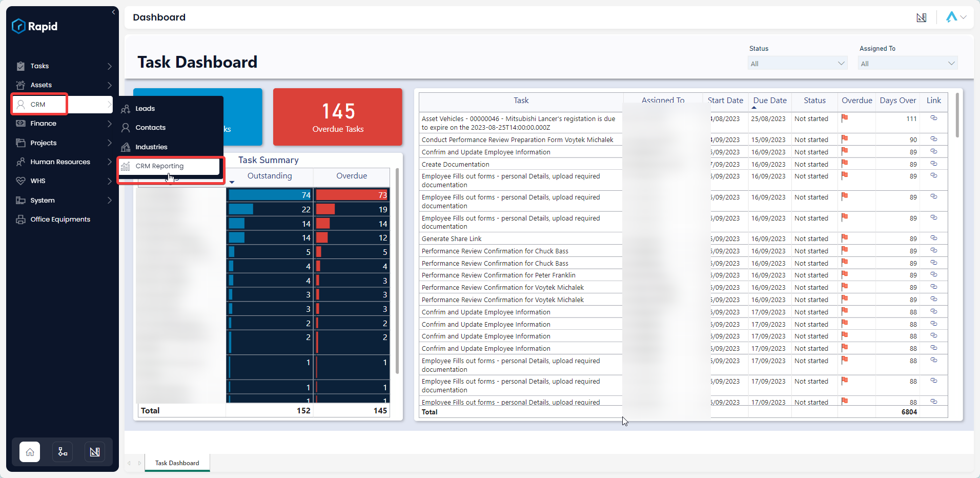
Task: Sort by the Task column header
Action: (x=521, y=101)
